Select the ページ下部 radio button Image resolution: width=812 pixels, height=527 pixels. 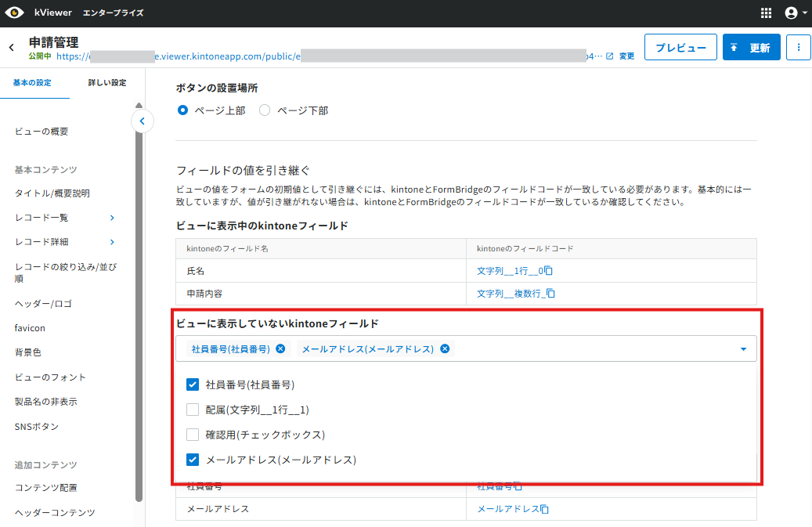click(x=265, y=110)
